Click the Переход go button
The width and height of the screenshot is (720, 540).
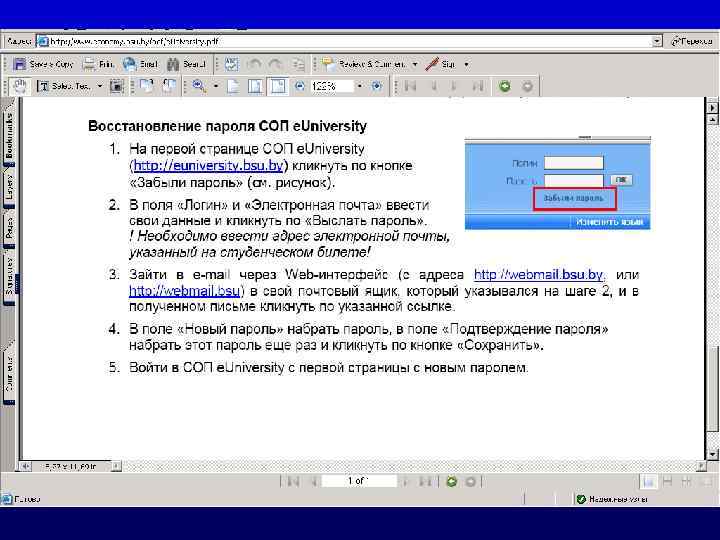click(692, 41)
